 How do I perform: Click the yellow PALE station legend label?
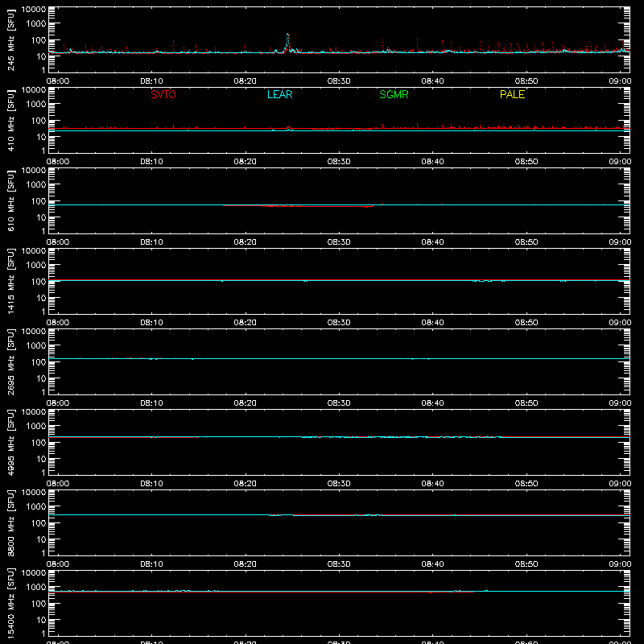[512, 94]
